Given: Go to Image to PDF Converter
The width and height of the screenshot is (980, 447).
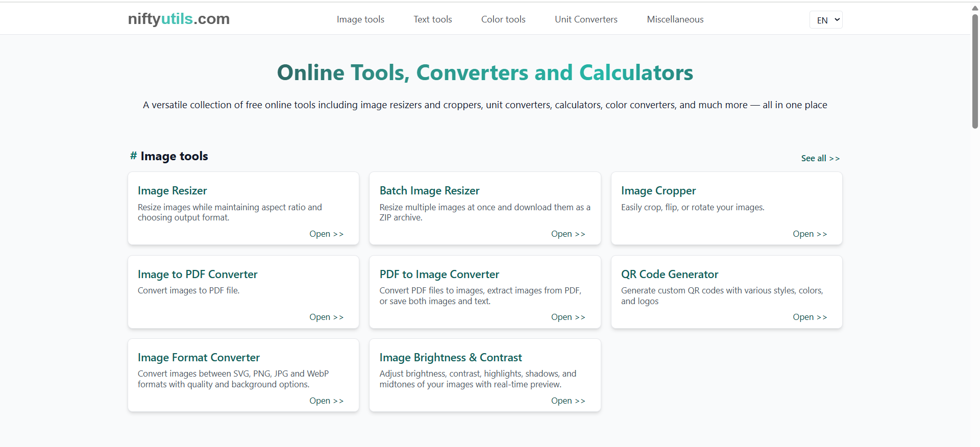Looking at the screenshot, I should pos(197,275).
